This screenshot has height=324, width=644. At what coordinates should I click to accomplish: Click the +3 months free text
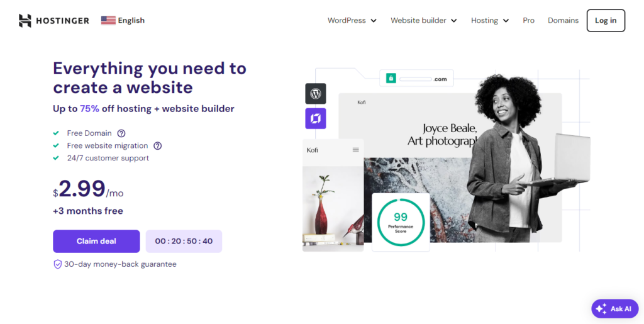(x=88, y=211)
